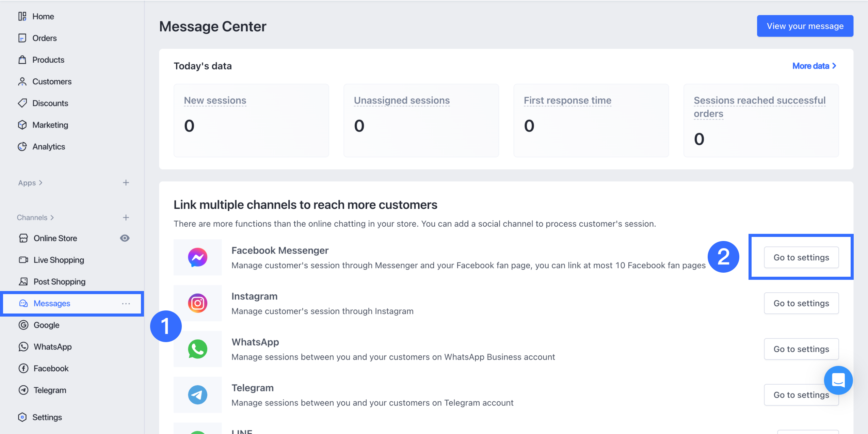Open the Google channel in sidebar
868x434 pixels.
[x=46, y=325]
